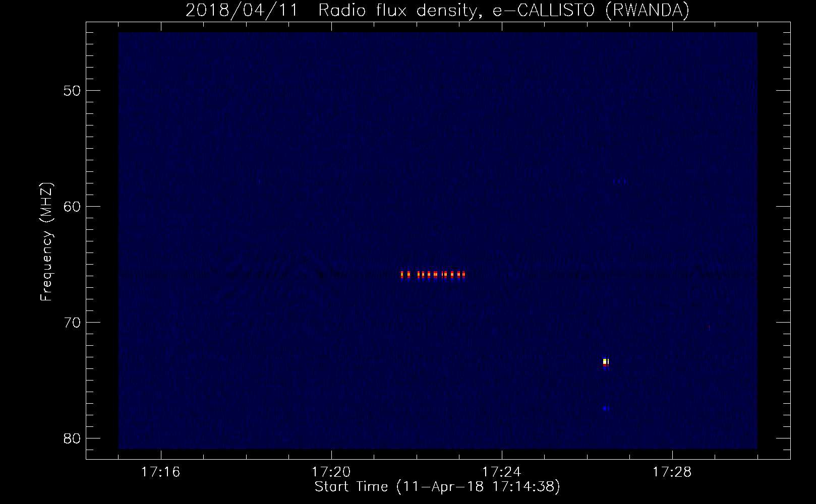
Task: Click the '17:16' time tick label
Action: tap(161, 472)
